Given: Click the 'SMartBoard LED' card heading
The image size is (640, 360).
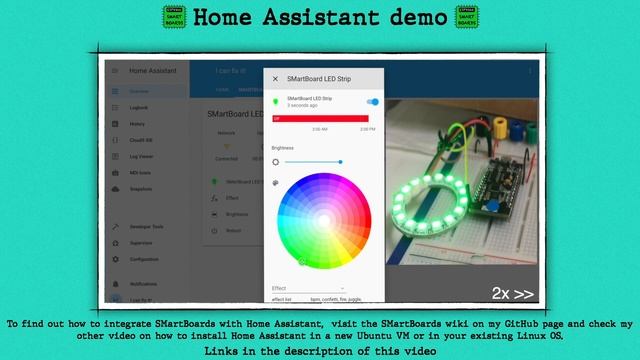Looking at the screenshot, I should point(235,114).
